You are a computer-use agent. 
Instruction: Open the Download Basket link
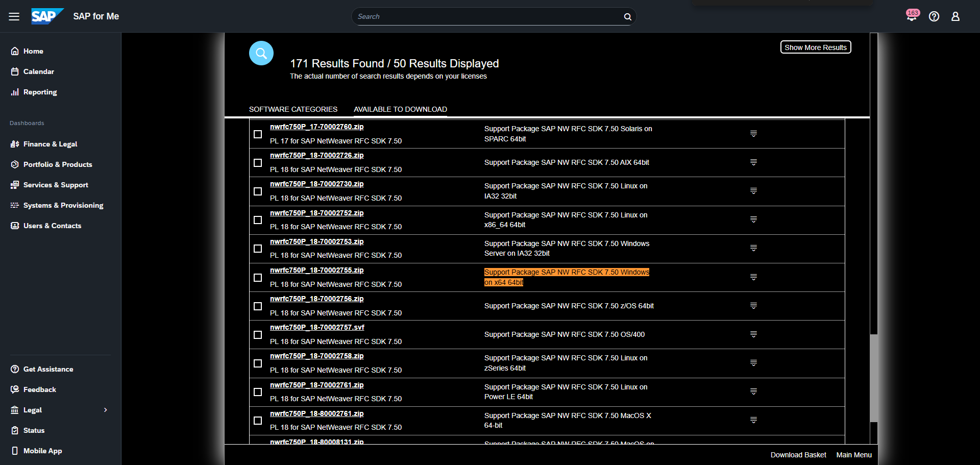(798, 455)
